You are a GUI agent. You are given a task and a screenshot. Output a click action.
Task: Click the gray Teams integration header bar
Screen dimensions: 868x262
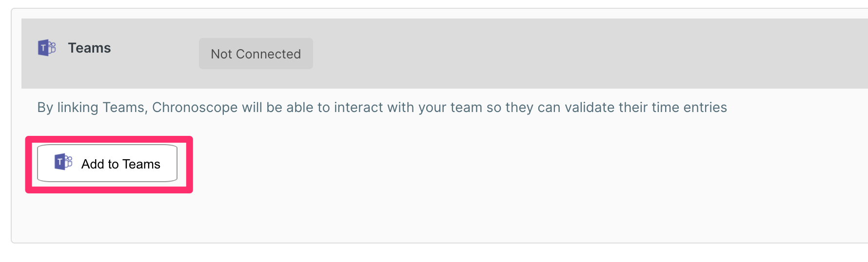[445, 54]
